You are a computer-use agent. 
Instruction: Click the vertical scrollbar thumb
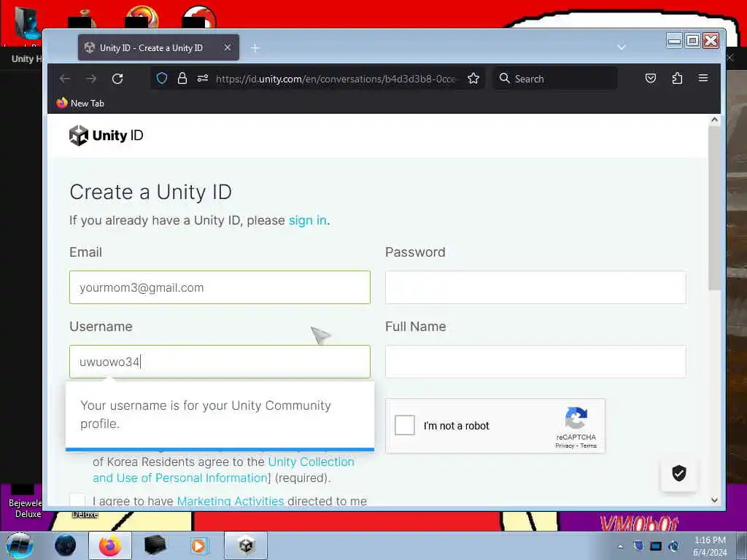(714, 208)
